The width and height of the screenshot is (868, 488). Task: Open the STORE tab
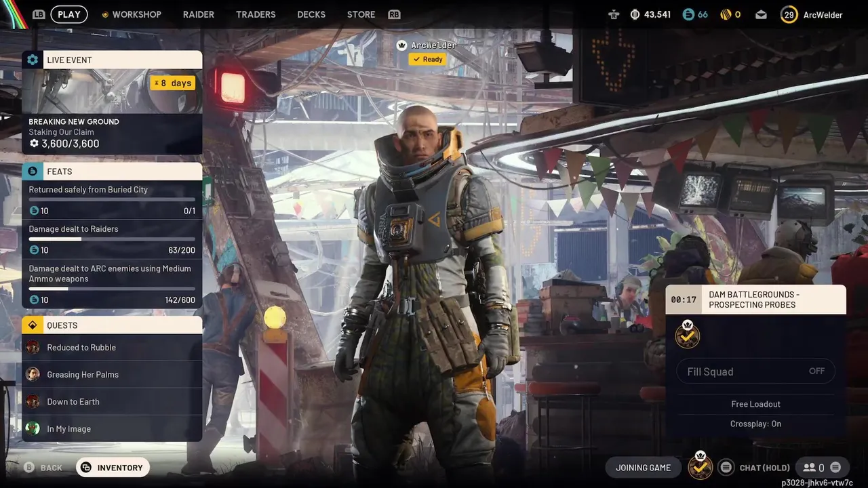(361, 14)
